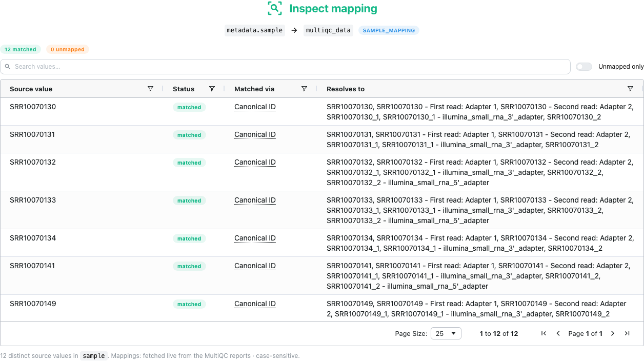
Task: Click the Page 1 of 1 indicator
Action: click(585, 333)
